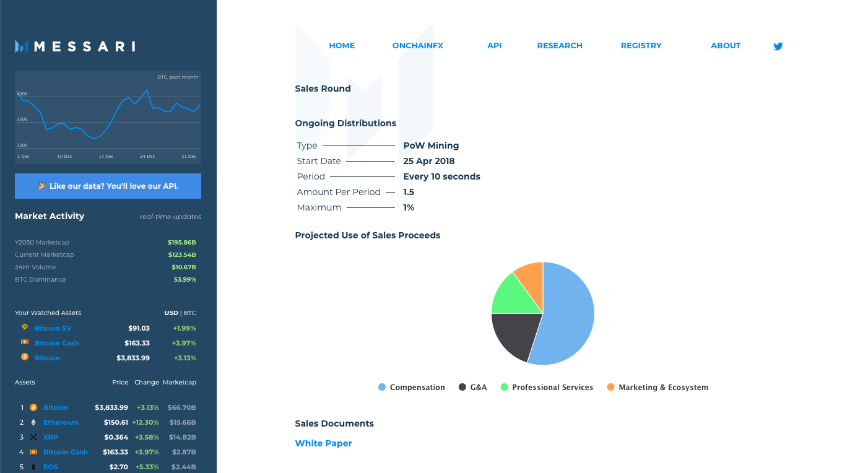This screenshot has width=868, height=473.
Task: Switch watched assets pricing to USD
Action: [x=171, y=313]
